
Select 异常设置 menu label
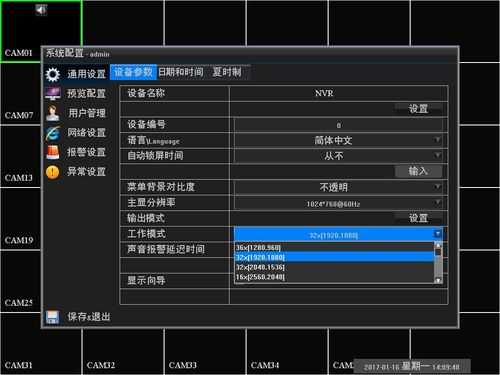[87, 172]
